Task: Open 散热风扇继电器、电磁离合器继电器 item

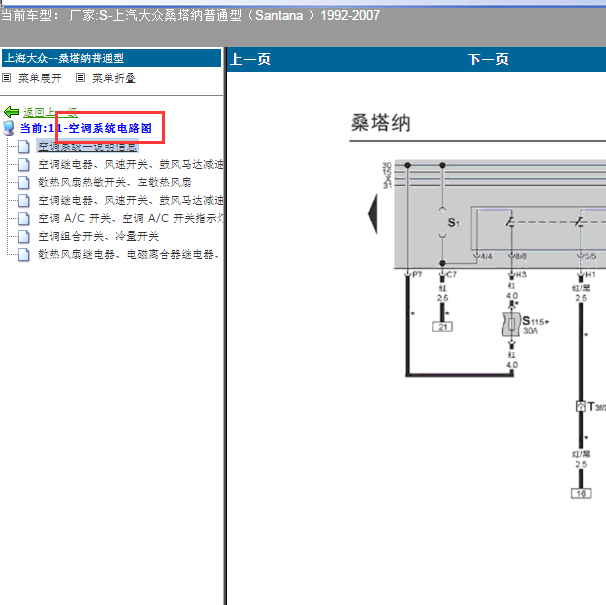Action: click(x=129, y=254)
